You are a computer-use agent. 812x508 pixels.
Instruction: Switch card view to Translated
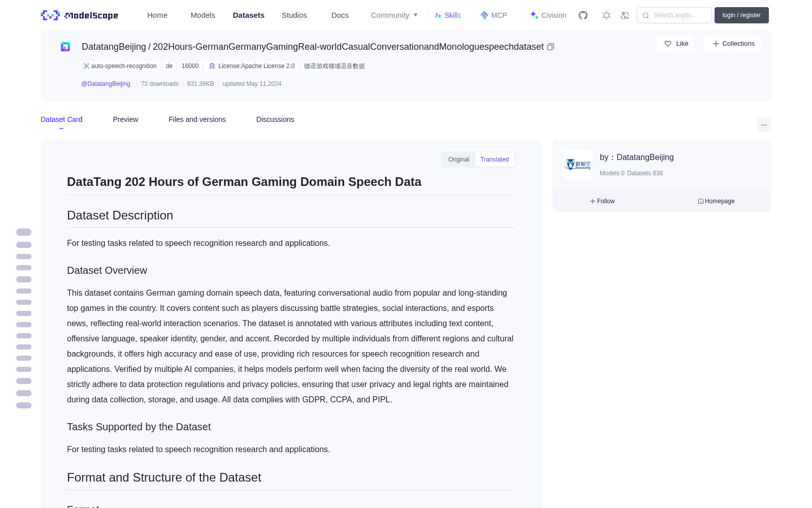[x=495, y=160]
